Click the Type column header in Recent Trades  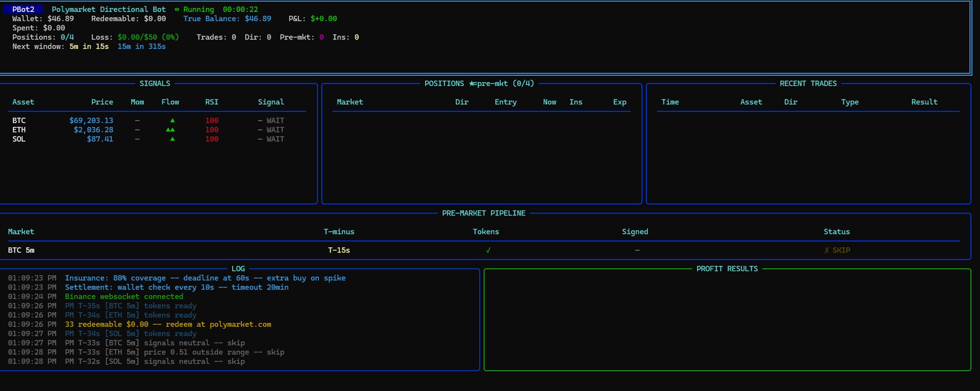pyautogui.click(x=850, y=102)
